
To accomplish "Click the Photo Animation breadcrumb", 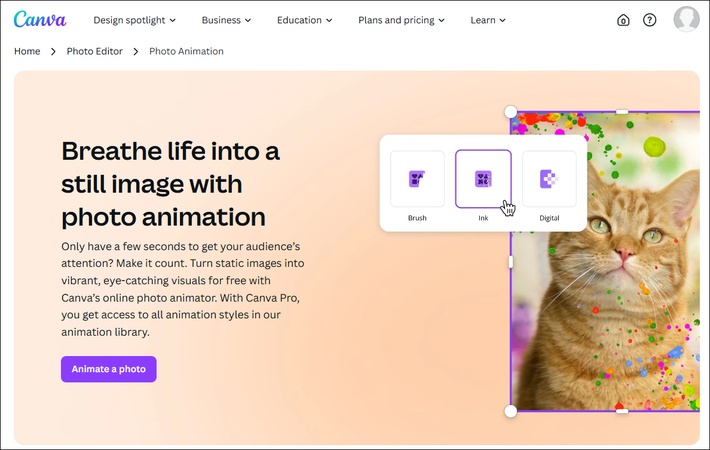I will (186, 51).
